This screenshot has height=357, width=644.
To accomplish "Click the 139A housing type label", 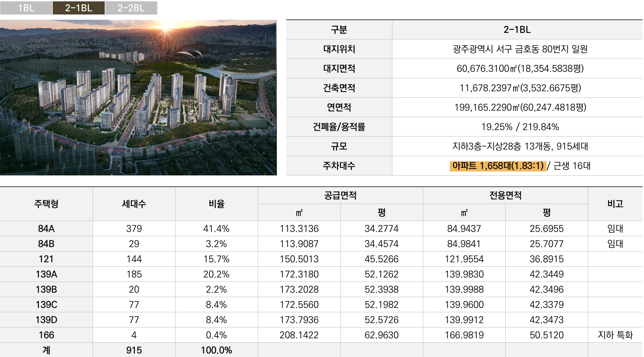I will pyautogui.click(x=46, y=274).
